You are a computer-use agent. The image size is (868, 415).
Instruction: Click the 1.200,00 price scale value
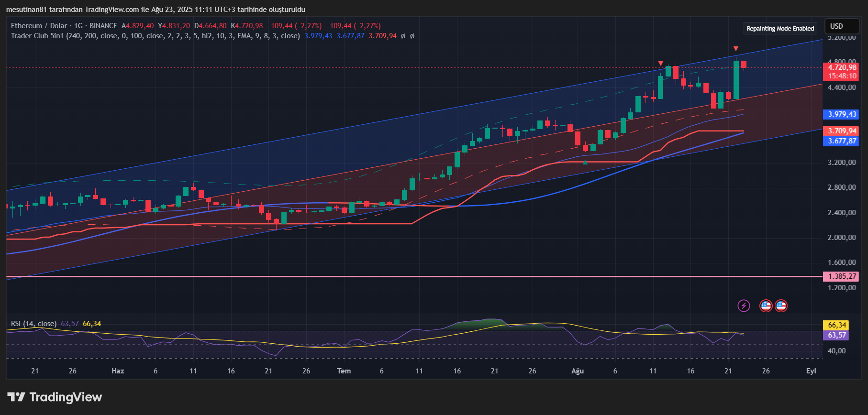(842, 288)
